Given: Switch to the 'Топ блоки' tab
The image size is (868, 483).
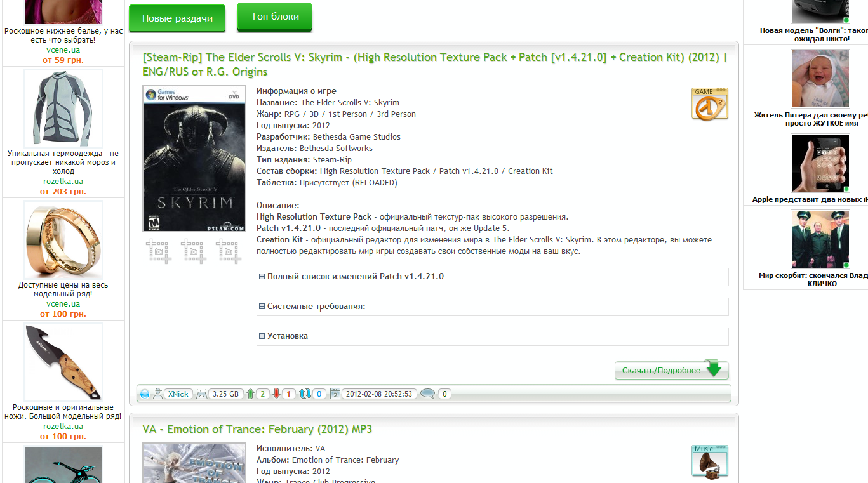Looking at the screenshot, I should 275,17.
